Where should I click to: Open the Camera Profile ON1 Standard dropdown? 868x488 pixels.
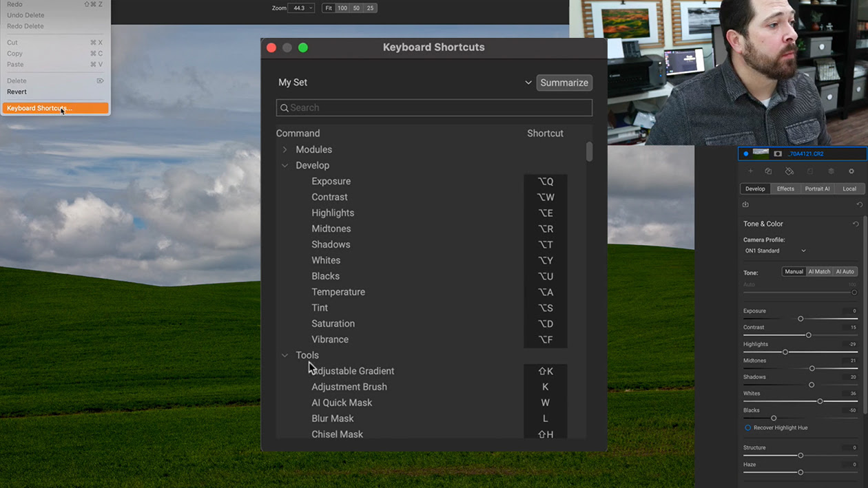[775, 251]
